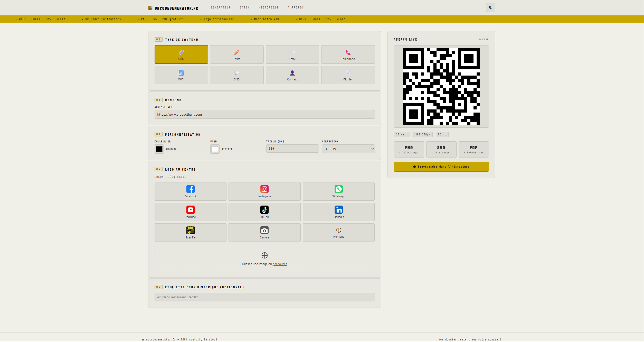Screen dimensions: 644x342
Task: Save QR code to historique
Action: [x=441, y=167]
